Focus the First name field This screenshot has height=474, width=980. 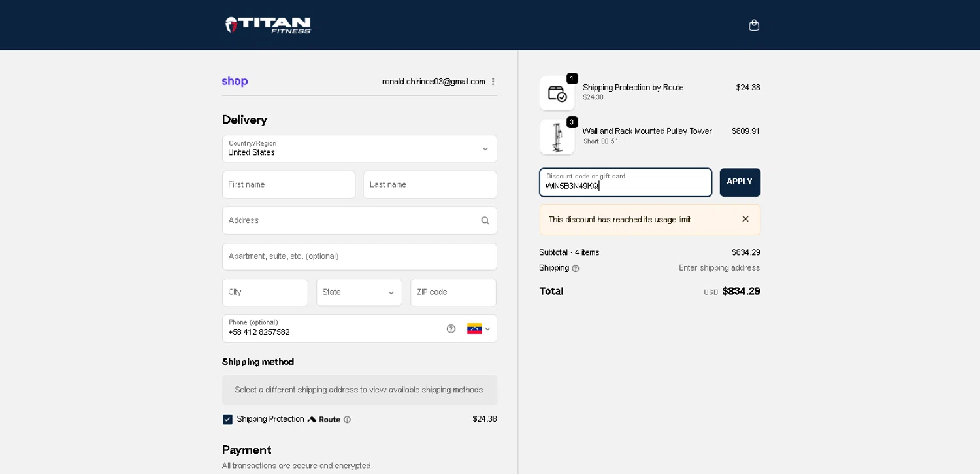click(289, 185)
